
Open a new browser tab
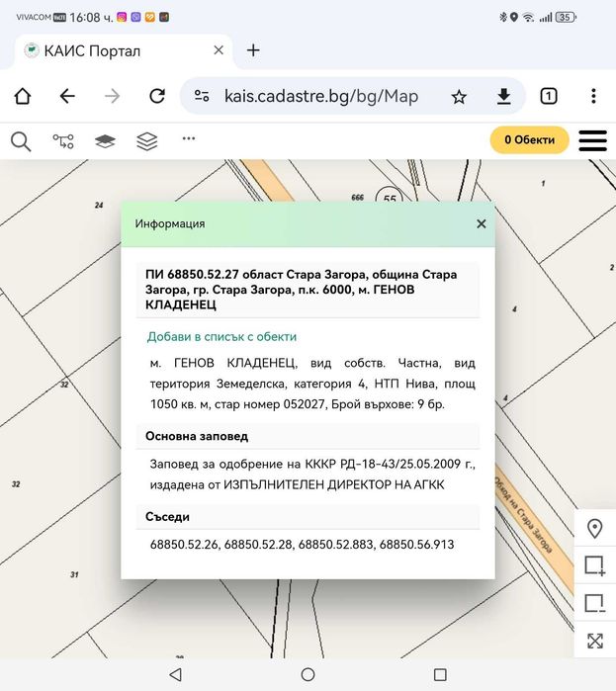point(253,50)
